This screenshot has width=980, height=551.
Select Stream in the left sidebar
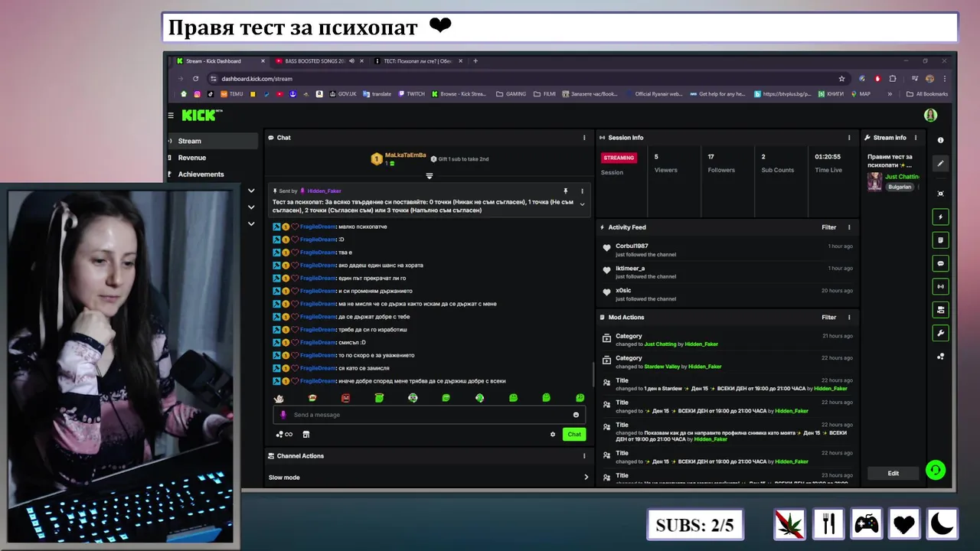click(212, 141)
